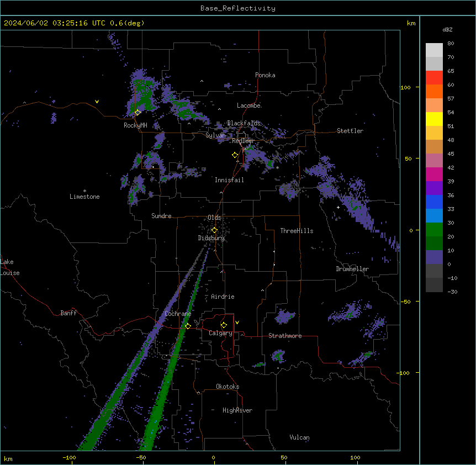The width and height of the screenshot is (476, 465).
Task: Click the Limestone label
Action: pyautogui.click(x=84, y=197)
